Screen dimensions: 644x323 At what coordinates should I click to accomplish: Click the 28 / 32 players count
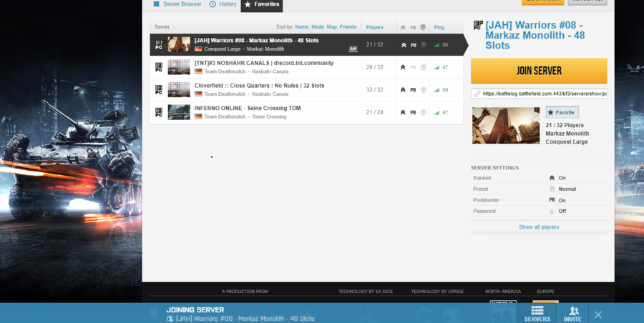pyautogui.click(x=374, y=67)
